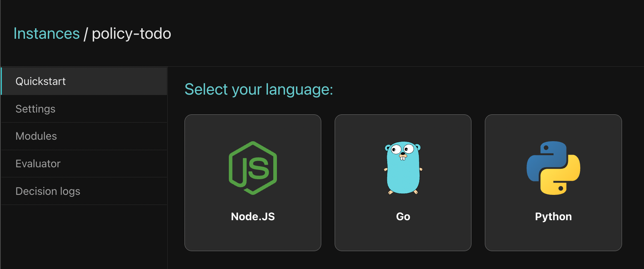Click the Python card label
This screenshot has height=269, width=644.
[x=553, y=216]
